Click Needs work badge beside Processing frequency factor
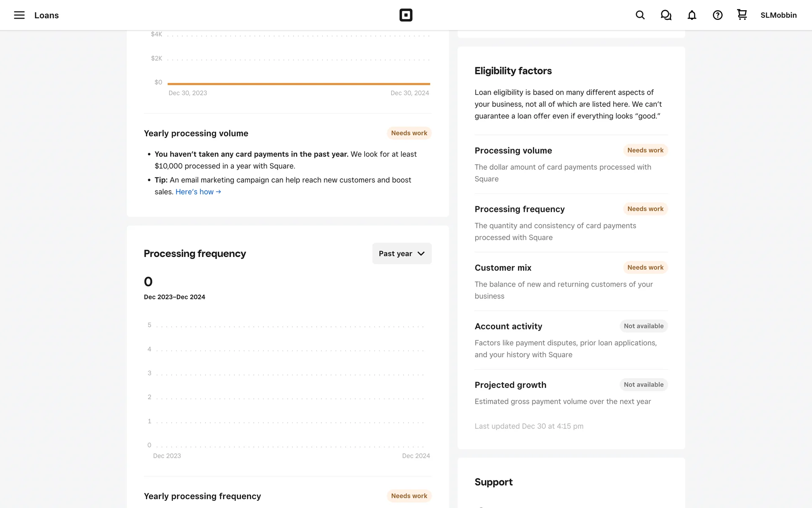812x508 pixels. click(645, 209)
